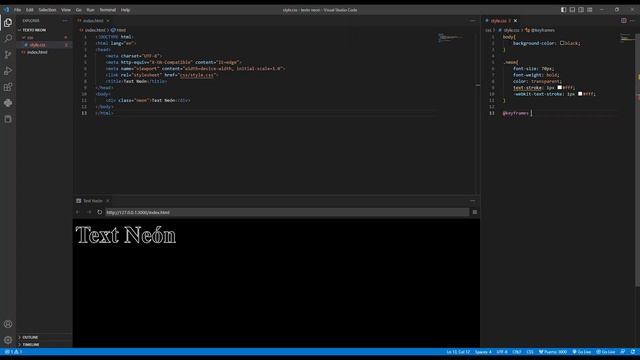Select the Text Neón preview tab

(92, 201)
